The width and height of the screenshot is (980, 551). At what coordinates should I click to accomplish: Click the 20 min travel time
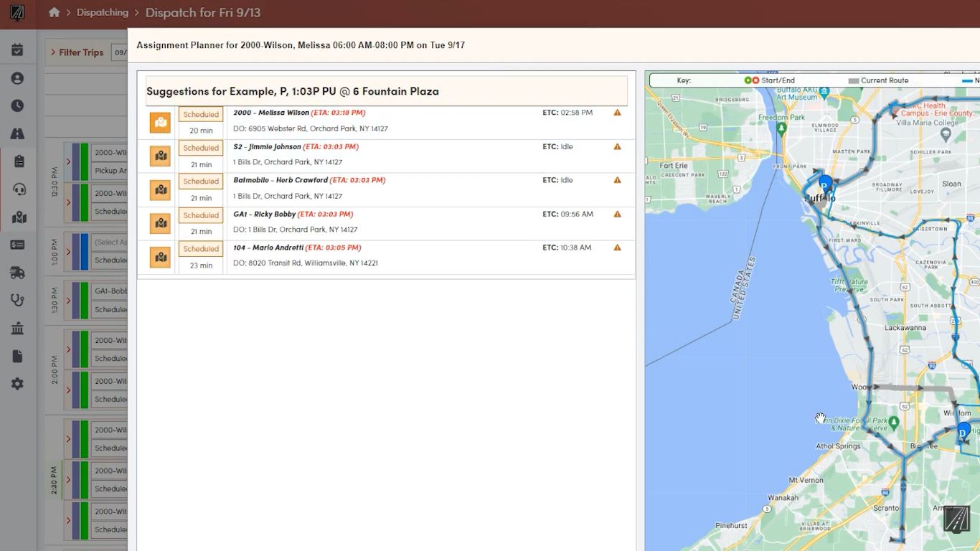coord(201,131)
